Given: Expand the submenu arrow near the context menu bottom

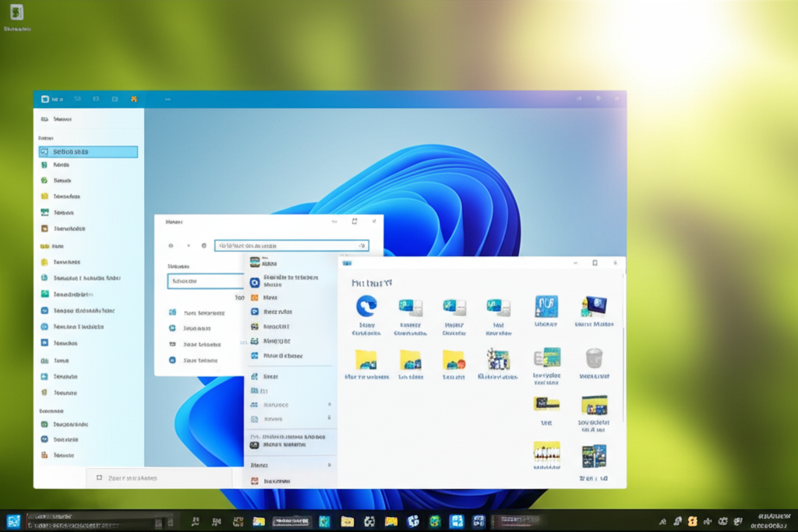Looking at the screenshot, I should tap(328, 465).
